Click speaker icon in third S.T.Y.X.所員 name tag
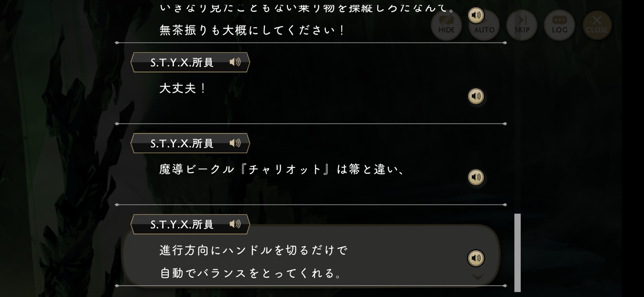The width and height of the screenshot is (644, 297). point(235,224)
